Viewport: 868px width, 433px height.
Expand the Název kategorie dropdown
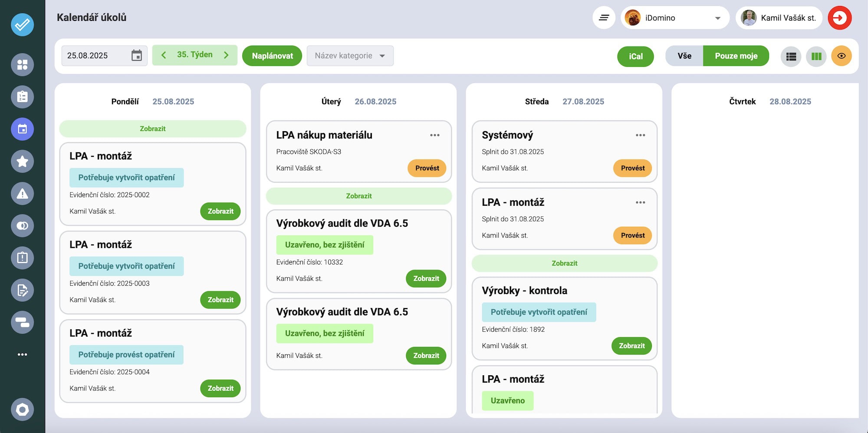(x=350, y=56)
